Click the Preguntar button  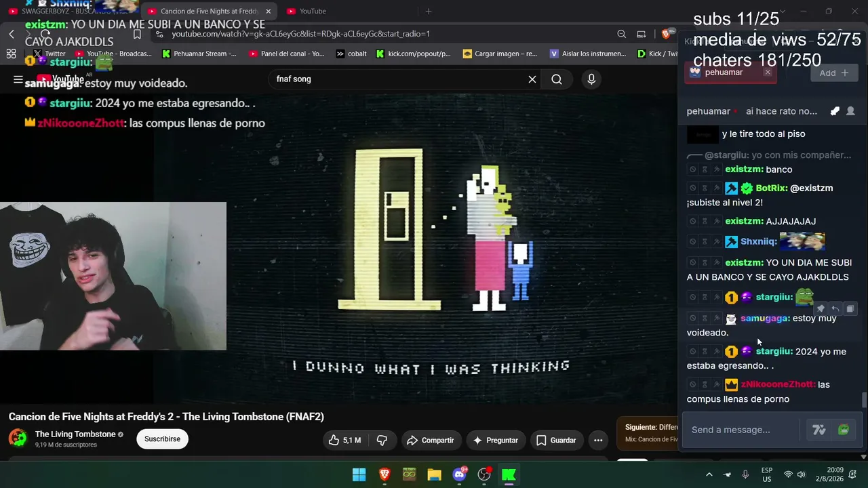[495, 440]
